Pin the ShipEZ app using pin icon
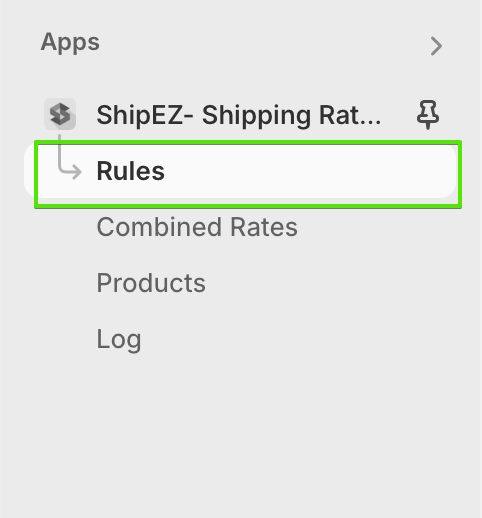Image resolution: width=482 pixels, height=518 pixels. click(428, 115)
